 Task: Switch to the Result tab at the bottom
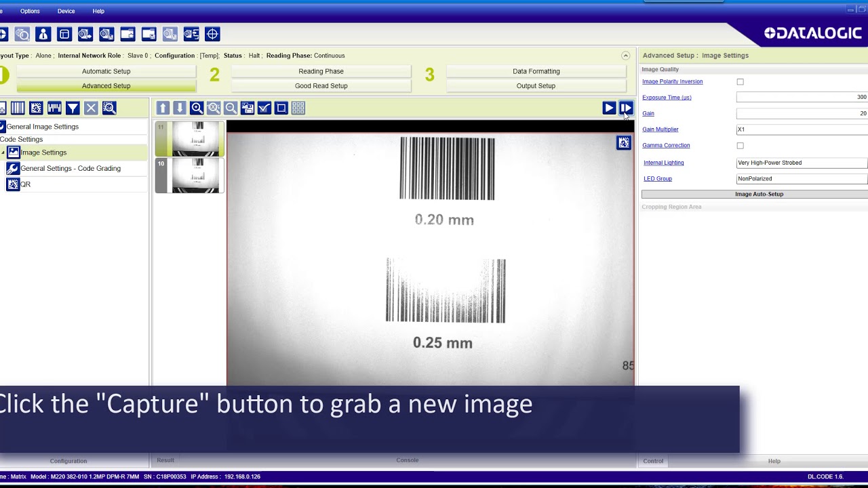pyautogui.click(x=165, y=460)
